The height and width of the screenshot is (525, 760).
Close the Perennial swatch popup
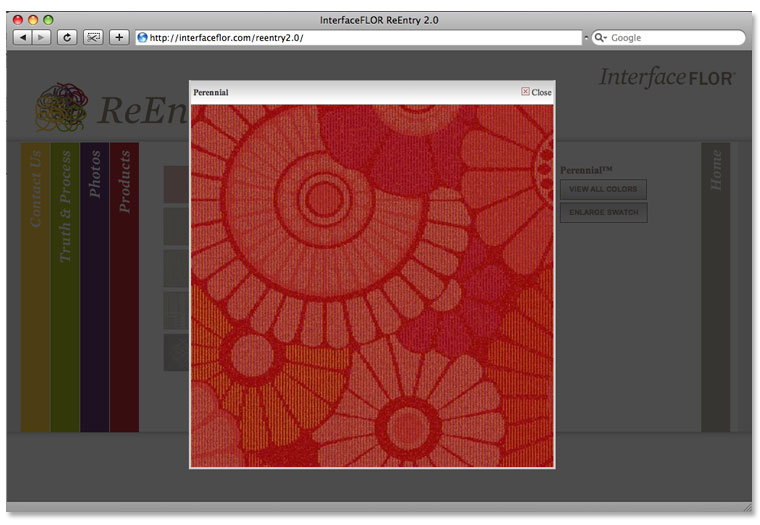(x=536, y=92)
